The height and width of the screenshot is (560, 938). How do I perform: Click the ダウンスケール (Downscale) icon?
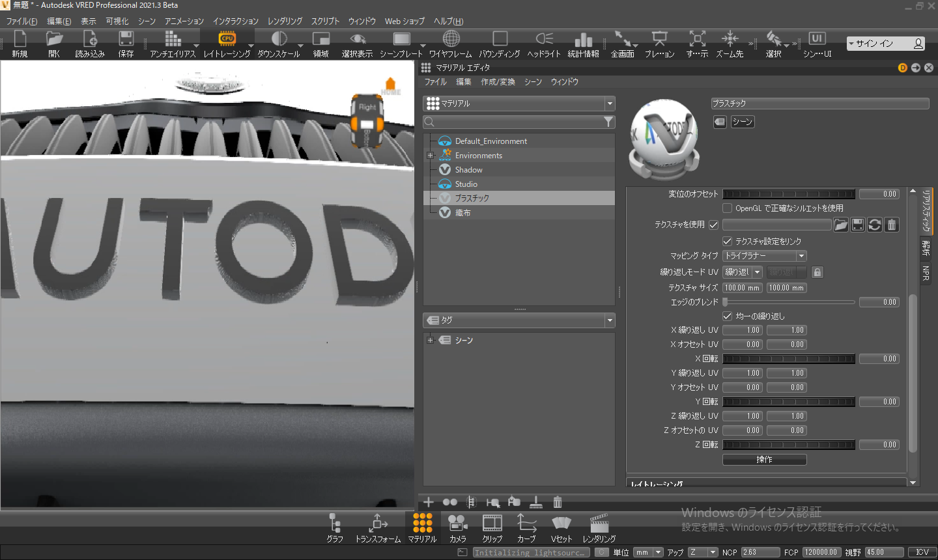279,39
